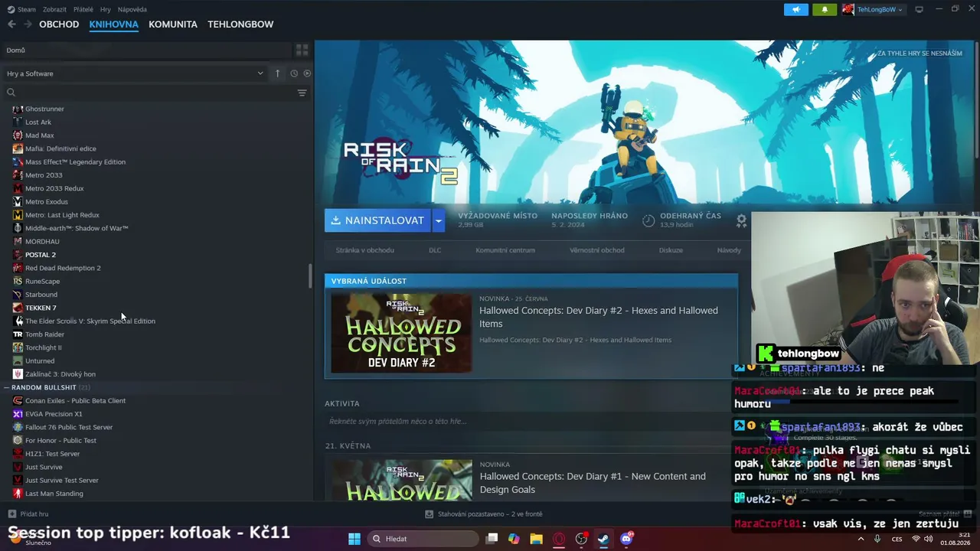Click the Windows Start button

click(354, 539)
